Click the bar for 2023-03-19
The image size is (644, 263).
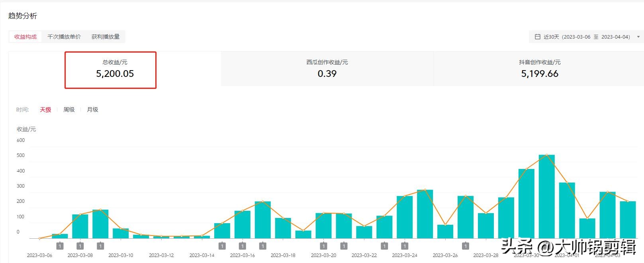point(303,234)
